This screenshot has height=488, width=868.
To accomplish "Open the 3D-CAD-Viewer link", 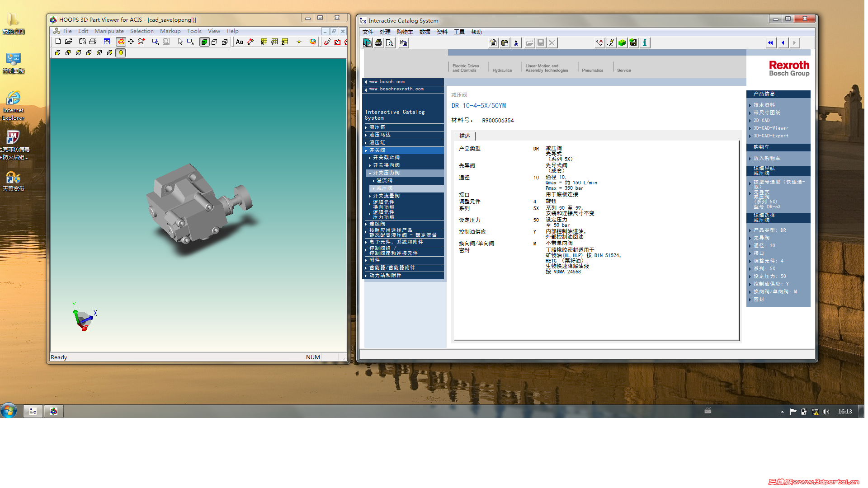I will (x=770, y=128).
